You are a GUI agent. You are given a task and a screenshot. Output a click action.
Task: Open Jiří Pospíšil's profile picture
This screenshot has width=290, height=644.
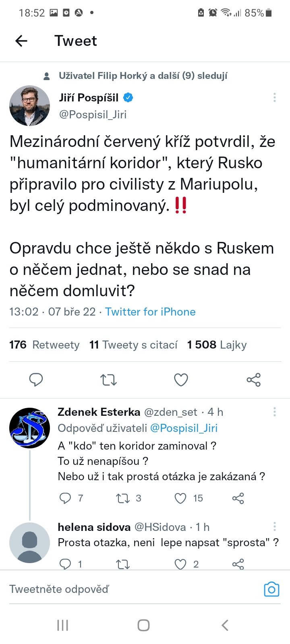pyautogui.click(x=29, y=106)
